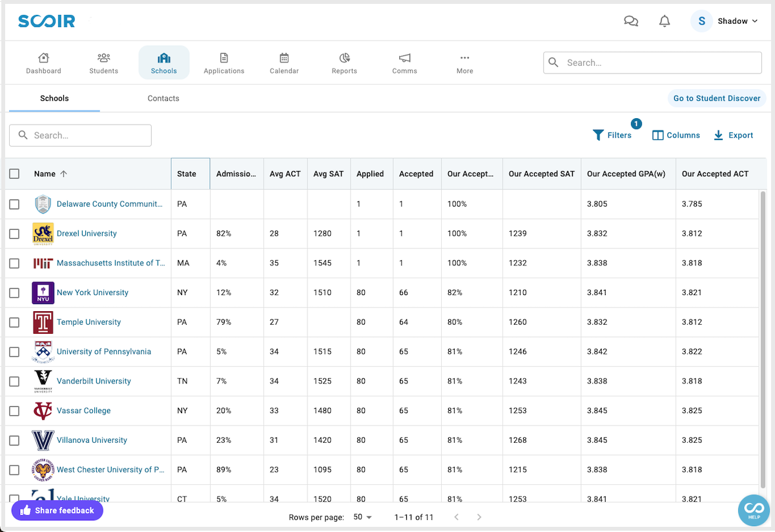
Task: Click the University of Pennsylvania crest logo
Action: 43,352
